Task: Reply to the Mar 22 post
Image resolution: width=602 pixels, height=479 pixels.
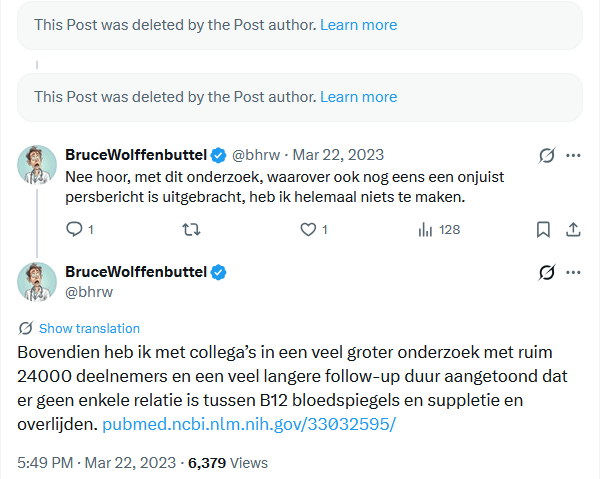Action: (73, 229)
